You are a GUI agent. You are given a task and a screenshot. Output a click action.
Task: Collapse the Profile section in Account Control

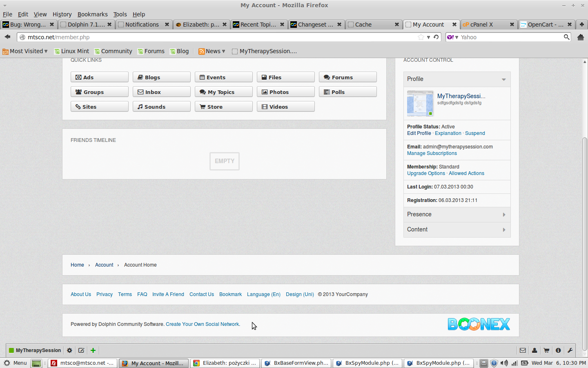[x=503, y=79]
